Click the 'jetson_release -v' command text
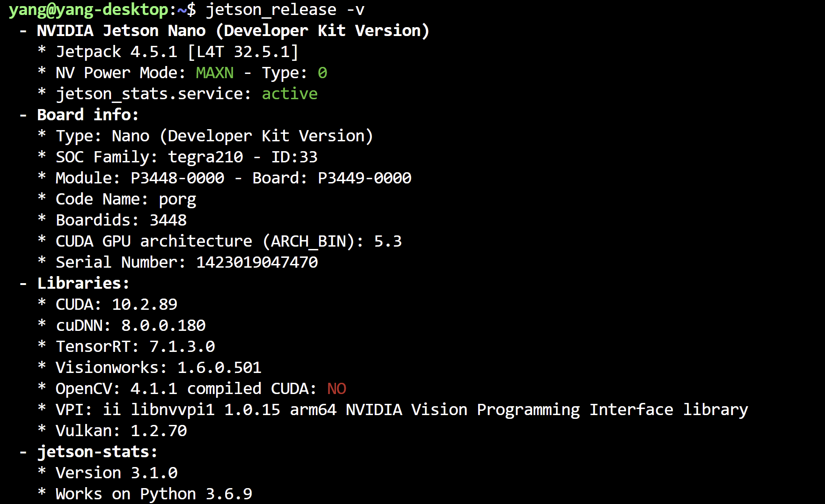 (x=285, y=10)
